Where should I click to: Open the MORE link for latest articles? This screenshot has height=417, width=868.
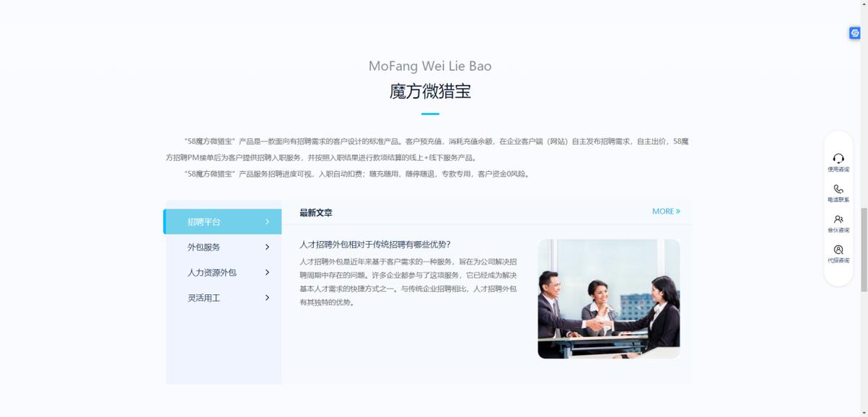(x=664, y=211)
